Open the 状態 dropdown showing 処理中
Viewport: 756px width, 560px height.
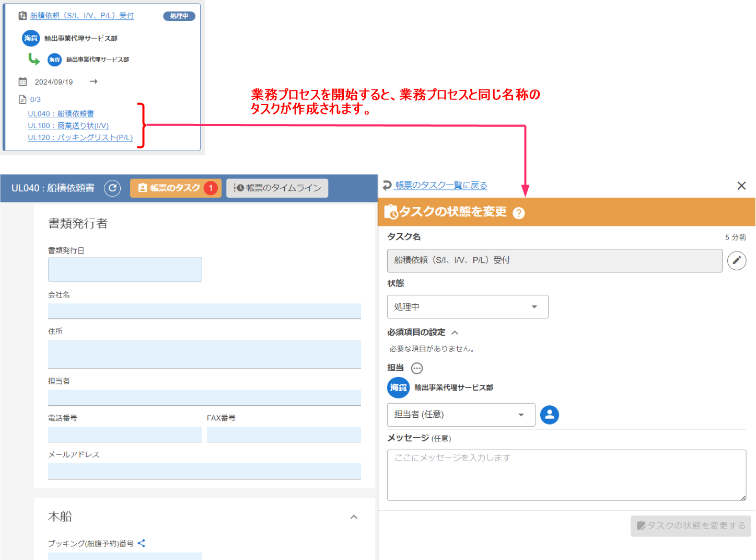(467, 307)
